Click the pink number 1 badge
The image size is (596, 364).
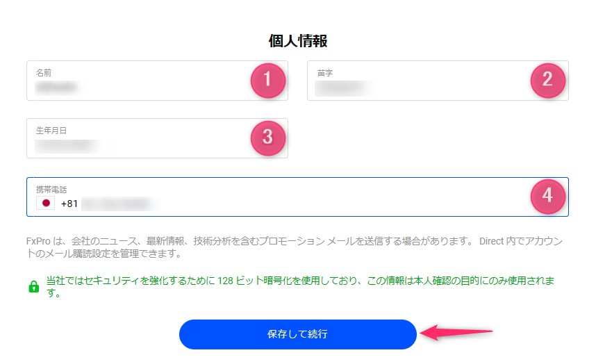click(x=267, y=80)
